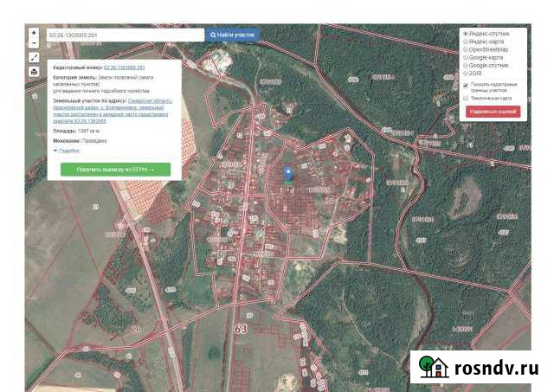
Task: Click the rosndv.ru house logo
Action: [433, 368]
